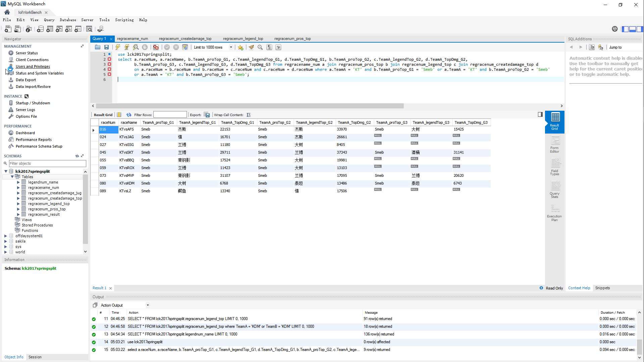Toggle continue-on-error stop icon
This screenshot has height=362, width=644.
click(x=156, y=47)
